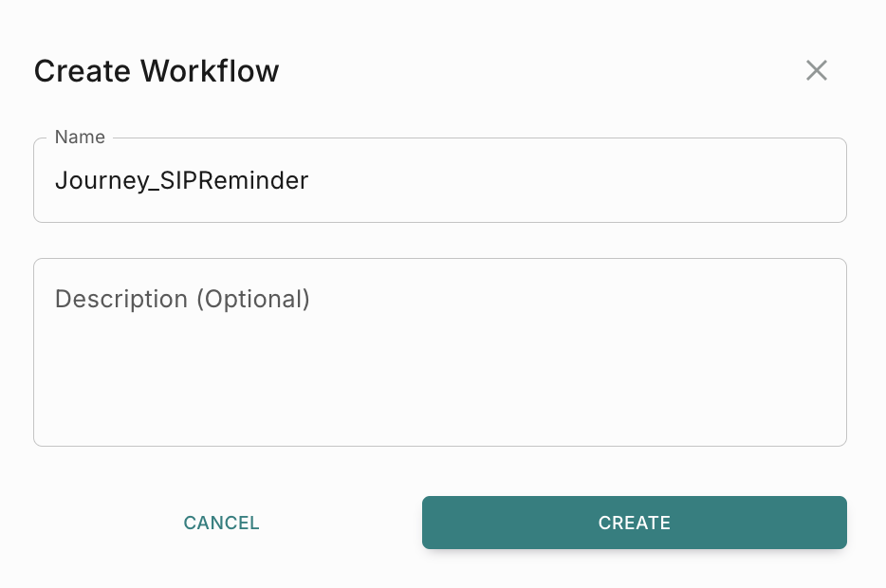This screenshot has height=588, width=886.
Task: Abort the dialog via CANCEL link
Action: [221, 523]
